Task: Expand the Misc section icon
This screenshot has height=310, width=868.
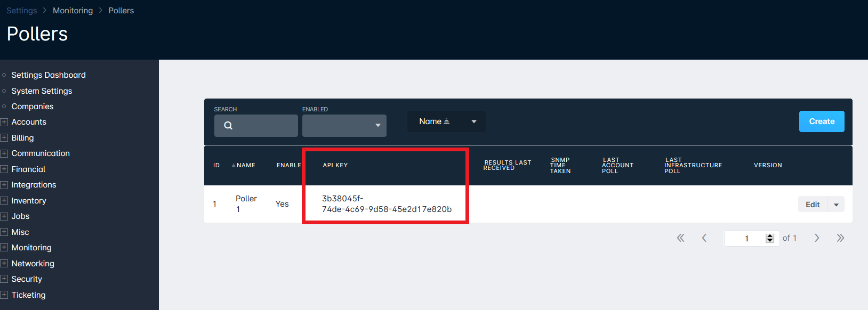Action: click(x=4, y=232)
